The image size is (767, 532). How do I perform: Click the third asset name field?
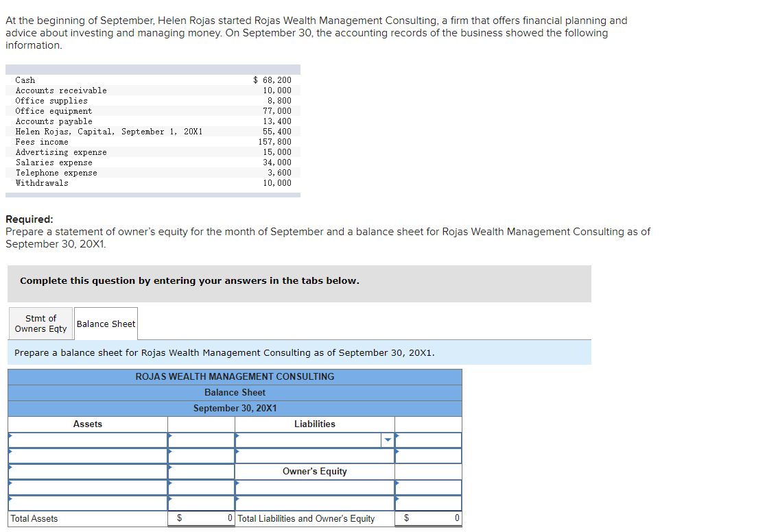click(88, 472)
